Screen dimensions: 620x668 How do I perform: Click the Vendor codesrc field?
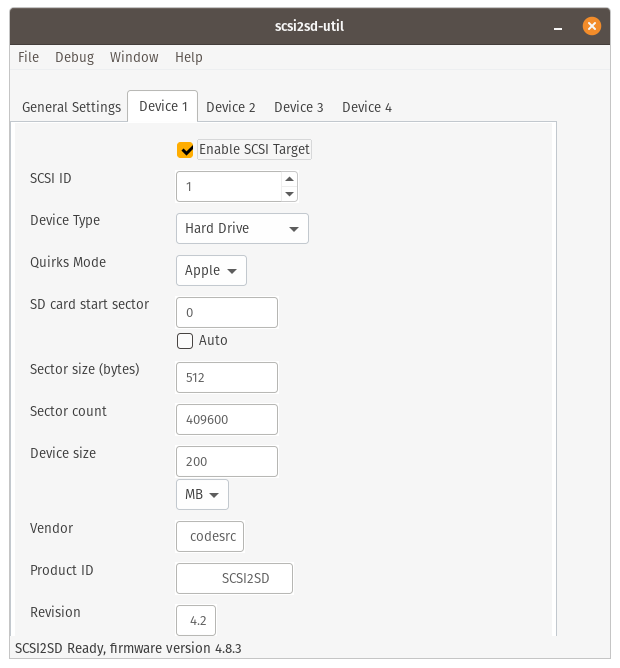pos(210,536)
